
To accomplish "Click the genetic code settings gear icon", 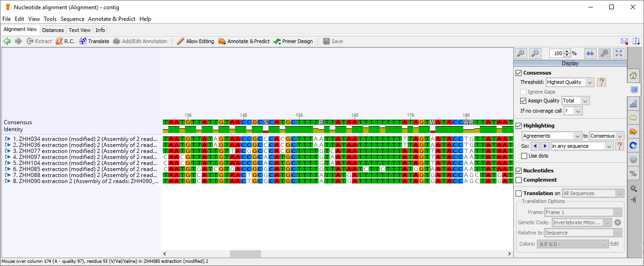I will (x=618, y=222).
